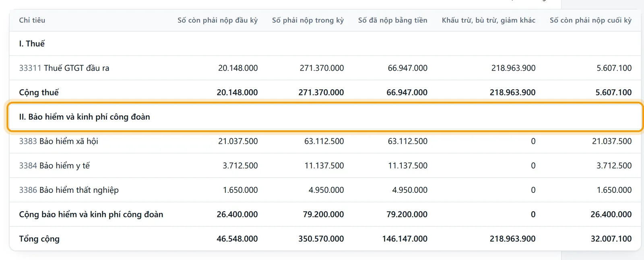This screenshot has height=260, width=644.
Task: Click "Số phải nộp trong kỳ" 79.200.000 in Cộng bảo hiểm
Action: pyautogui.click(x=323, y=214)
